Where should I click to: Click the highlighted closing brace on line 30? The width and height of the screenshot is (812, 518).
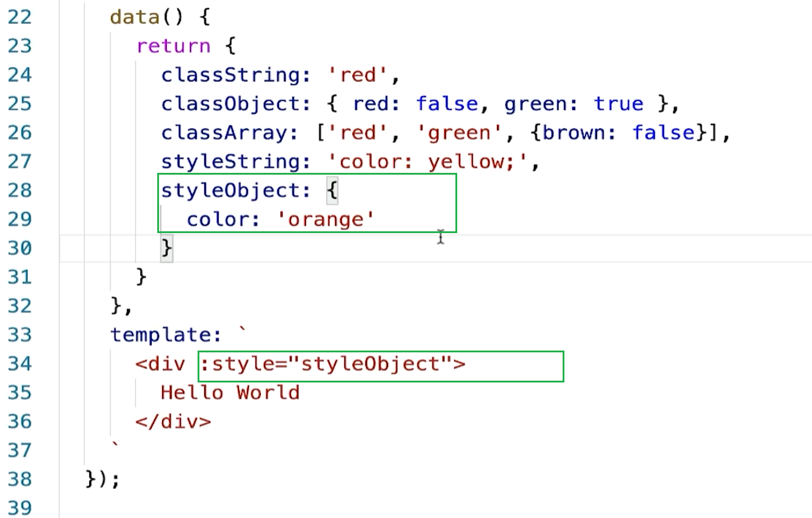(x=167, y=248)
